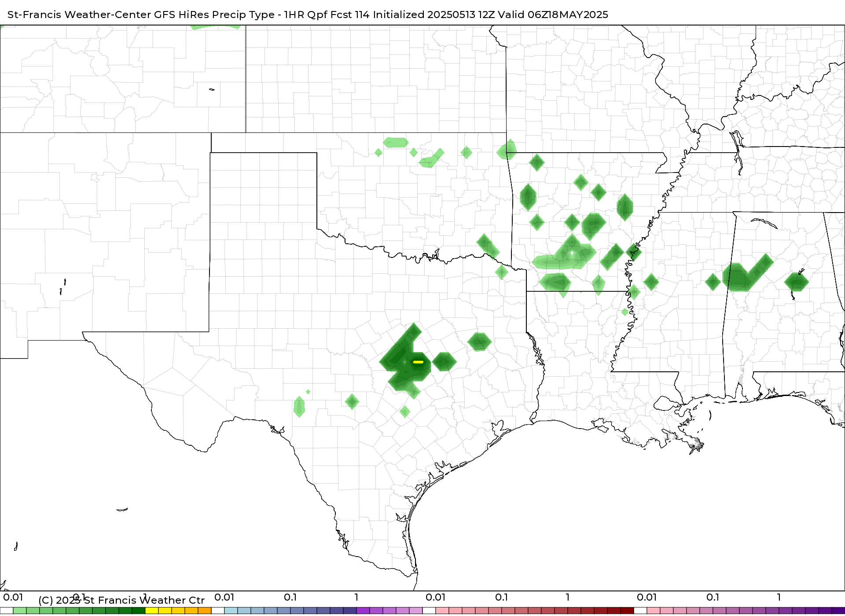Select the darkest green swatch beside the yellow
845x616 pixels.
coord(139,611)
